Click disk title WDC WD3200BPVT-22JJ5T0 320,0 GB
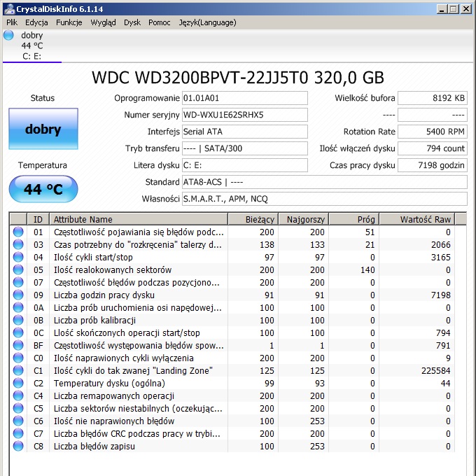 (238, 78)
